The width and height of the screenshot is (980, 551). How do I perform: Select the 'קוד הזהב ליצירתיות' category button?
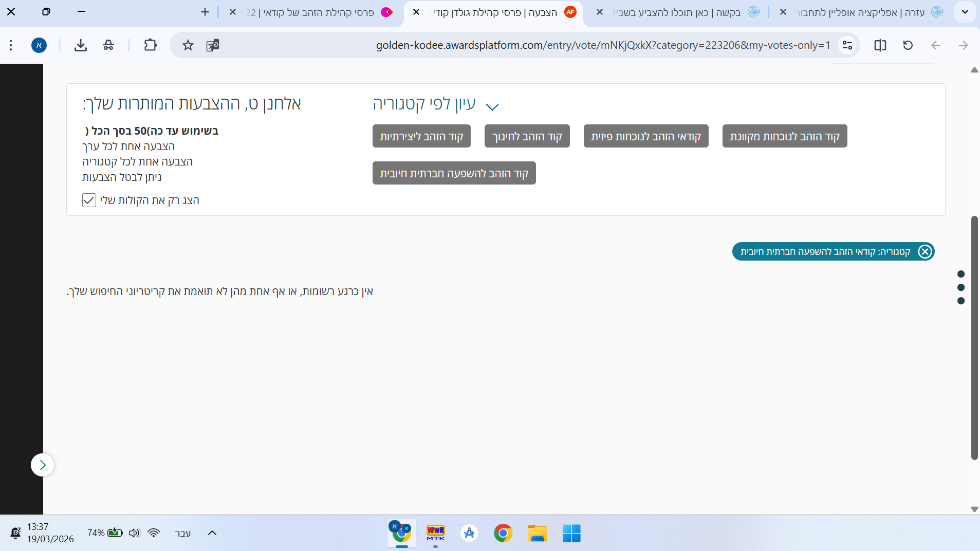(x=421, y=136)
